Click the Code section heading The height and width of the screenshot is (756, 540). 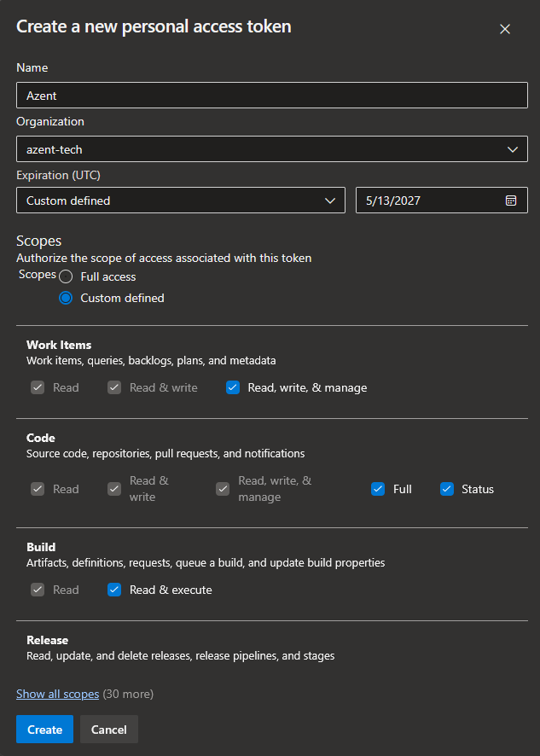tap(41, 438)
